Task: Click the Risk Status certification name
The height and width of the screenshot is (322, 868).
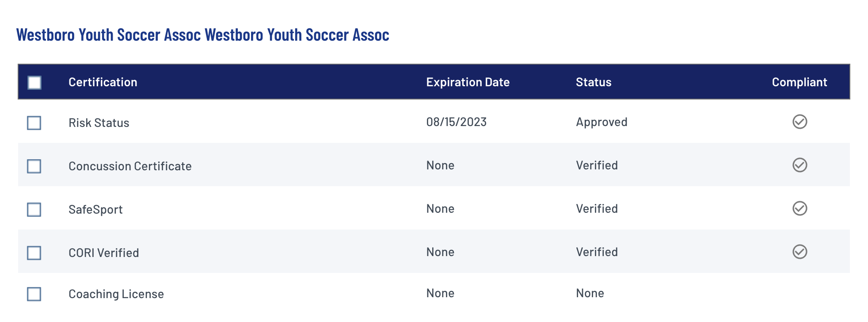Action: pos(99,123)
